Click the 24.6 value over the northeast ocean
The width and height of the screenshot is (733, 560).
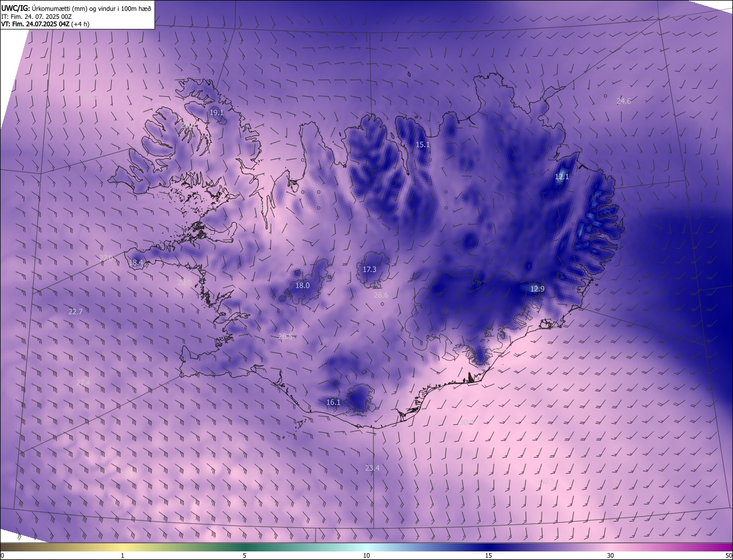pyautogui.click(x=624, y=101)
